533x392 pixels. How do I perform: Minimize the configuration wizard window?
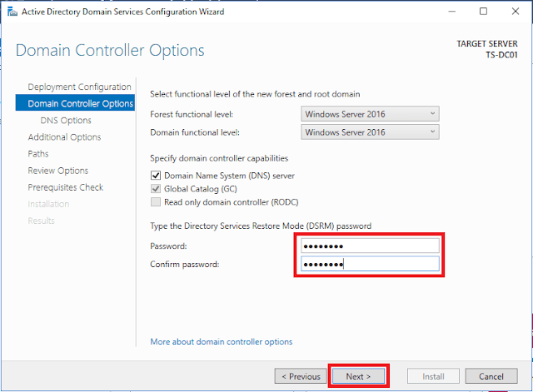(x=451, y=12)
